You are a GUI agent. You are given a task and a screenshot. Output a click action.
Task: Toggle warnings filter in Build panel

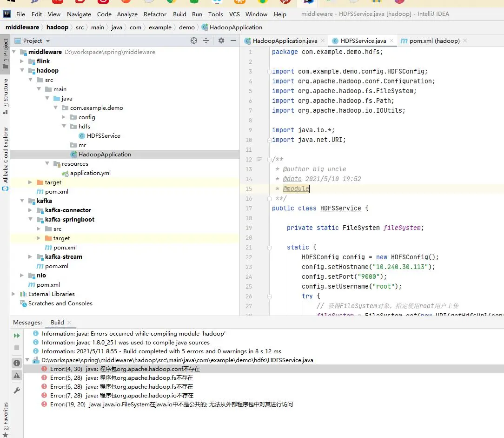[x=17, y=375]
